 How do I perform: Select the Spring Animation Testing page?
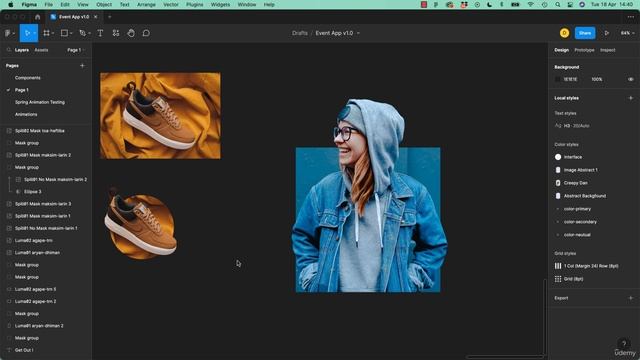pos(40,102)
